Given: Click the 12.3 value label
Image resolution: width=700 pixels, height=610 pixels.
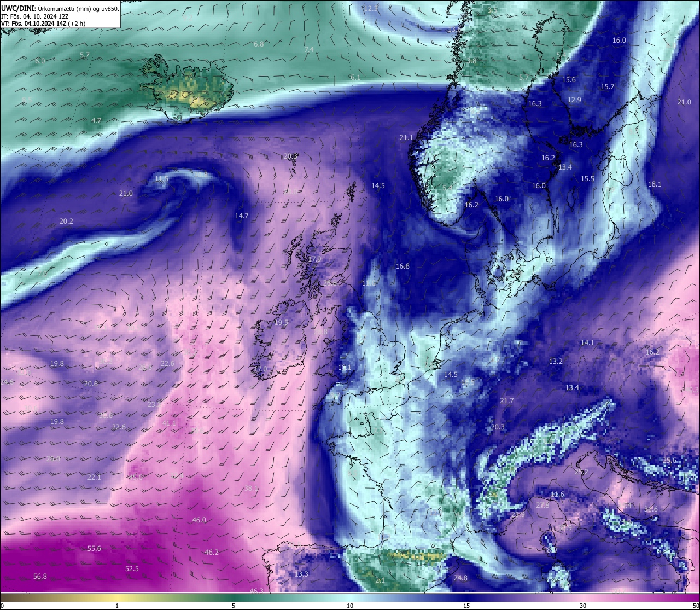Looking at the screenshot, I should point(371,8).
